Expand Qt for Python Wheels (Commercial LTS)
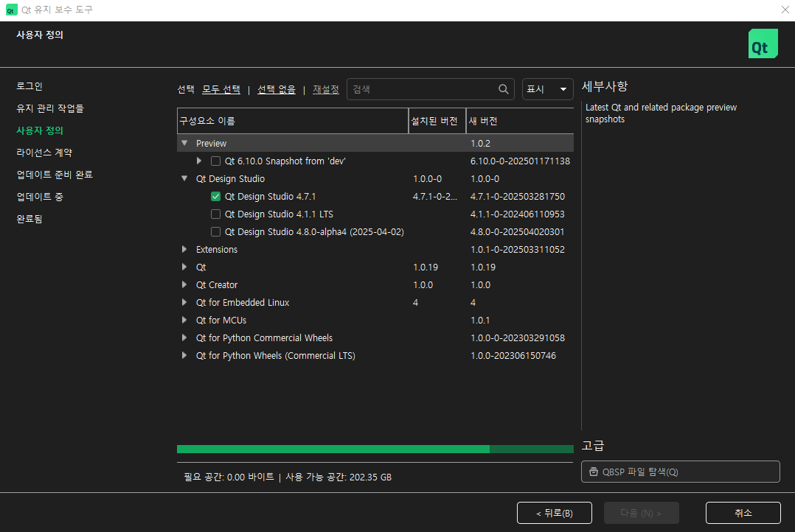Viewport: 795px width, 532px height. (x=184, y=356)
